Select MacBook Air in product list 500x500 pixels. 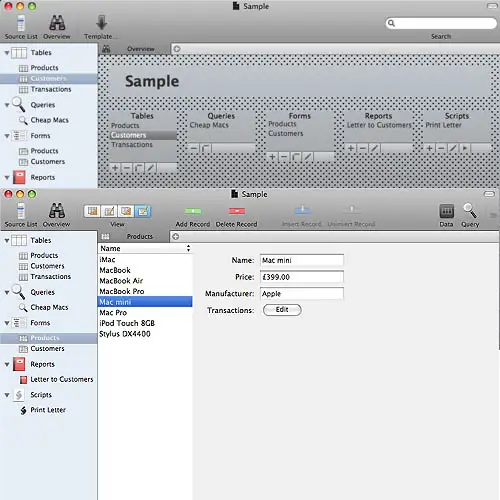(145, 281)
